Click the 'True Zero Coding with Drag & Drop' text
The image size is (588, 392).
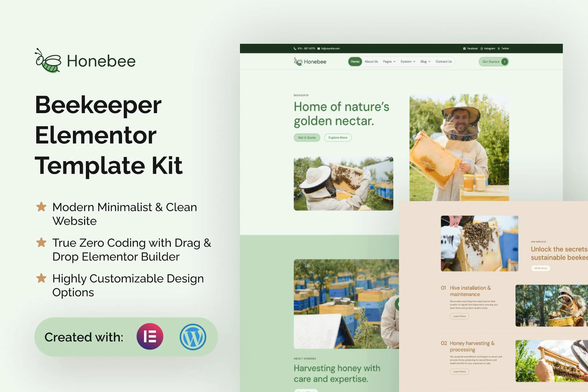[132, 250]
